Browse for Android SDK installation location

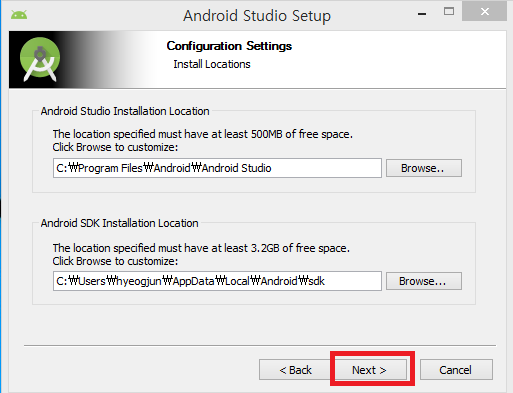pyautogui.click(x=424, y=281)
